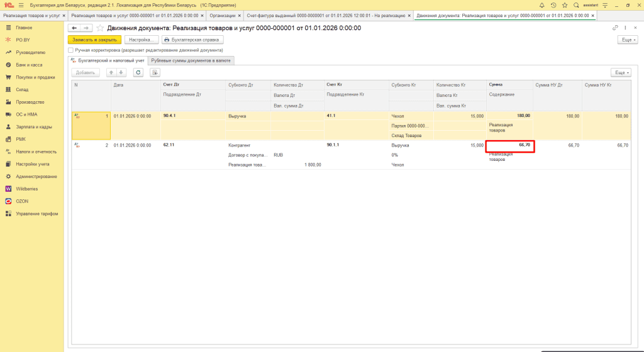Image resolution: width=644 pixels, height=352 pixels.
Task: Open the service settings menu icon next to assistant
Action: point(636,4)
